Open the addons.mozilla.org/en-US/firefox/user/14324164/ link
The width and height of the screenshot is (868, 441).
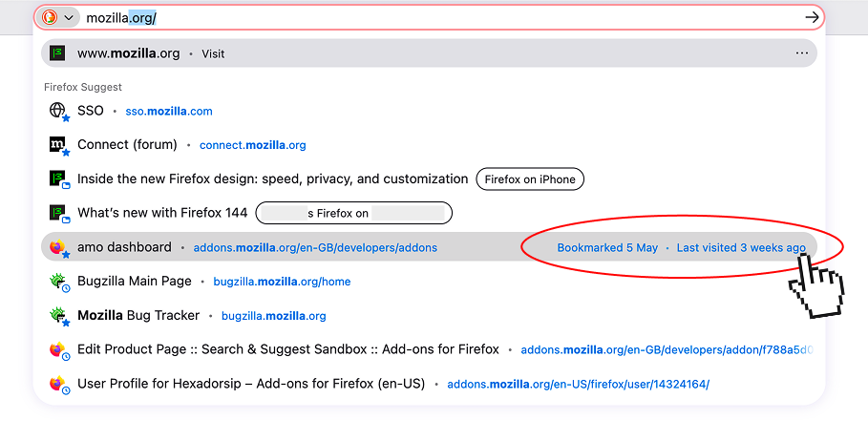578,384
